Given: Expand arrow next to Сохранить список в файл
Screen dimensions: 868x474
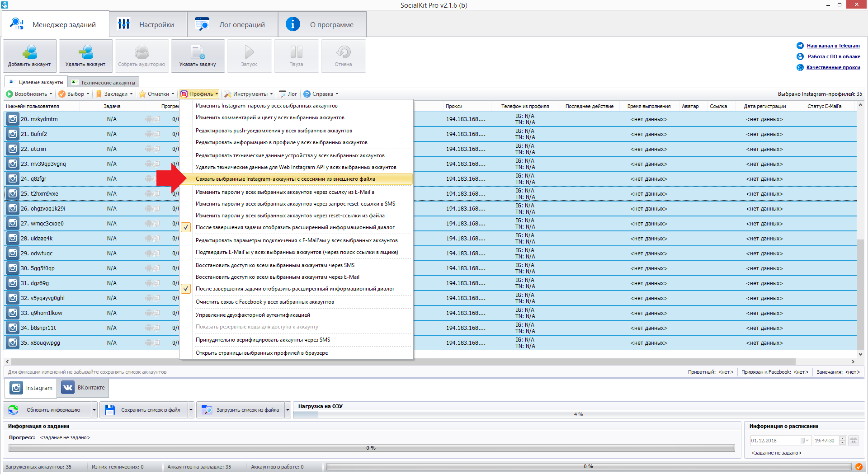Looking at the screenshot, I should coord(191,410).
